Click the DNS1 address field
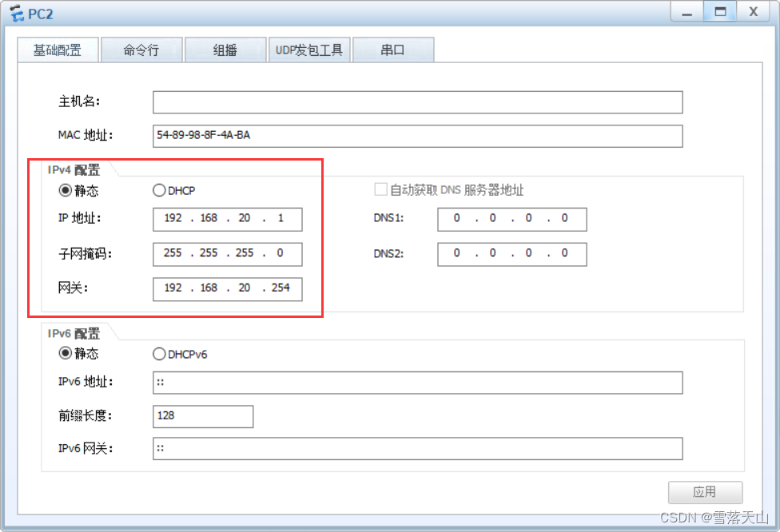 [511, 219]
